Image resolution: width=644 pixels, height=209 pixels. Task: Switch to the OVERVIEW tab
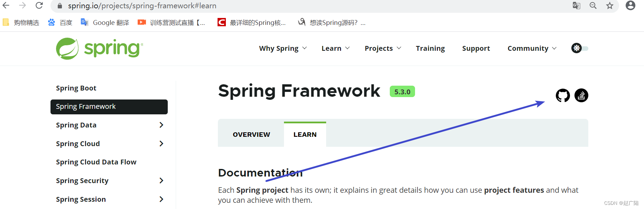[x=251, y=134]
